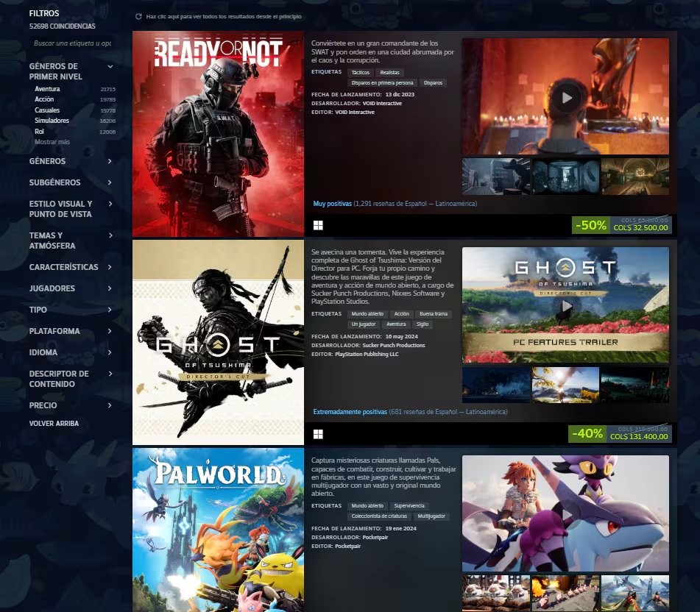Image resolution: width=700 pixels, height=612 pixels.
Task: Filter by Casuales genre
Action: [47, 110]
